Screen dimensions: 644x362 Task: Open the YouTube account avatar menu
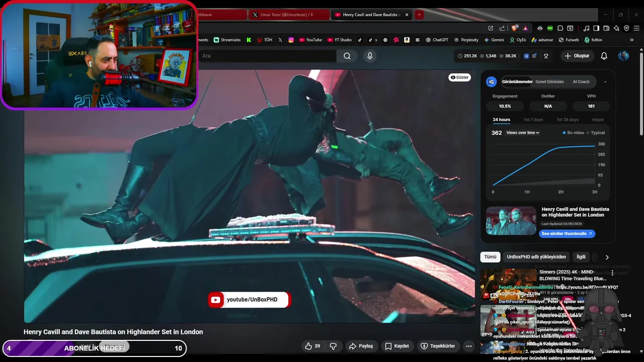coord(623,56)
